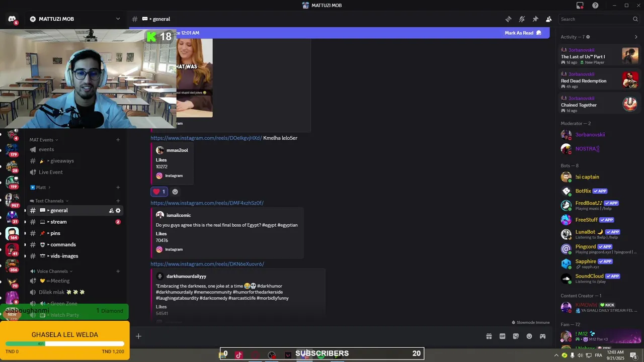
Task: Open the Threads icon in channel header
Action: tap(508, 19)
